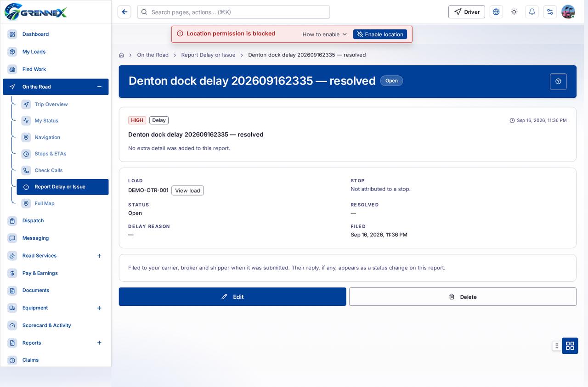Expand the Equipment menu
The width and height of the screenshot is (588, 387).
99,308
